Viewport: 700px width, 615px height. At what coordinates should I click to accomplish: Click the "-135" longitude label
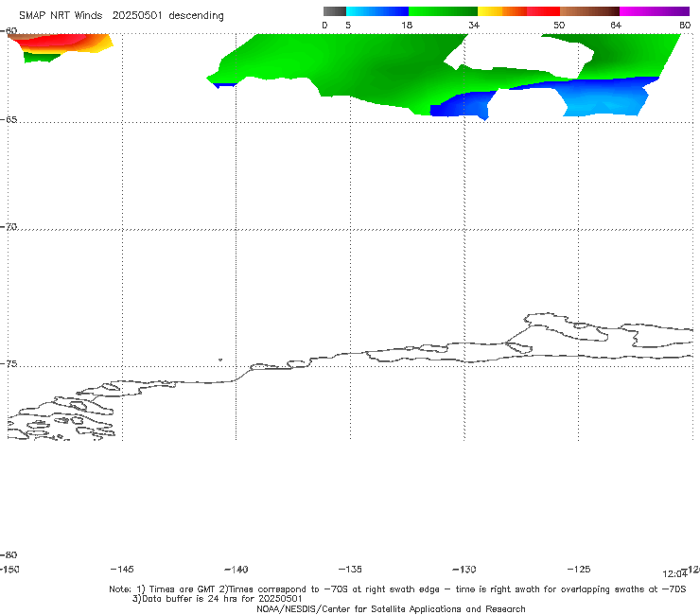point(350,569)
